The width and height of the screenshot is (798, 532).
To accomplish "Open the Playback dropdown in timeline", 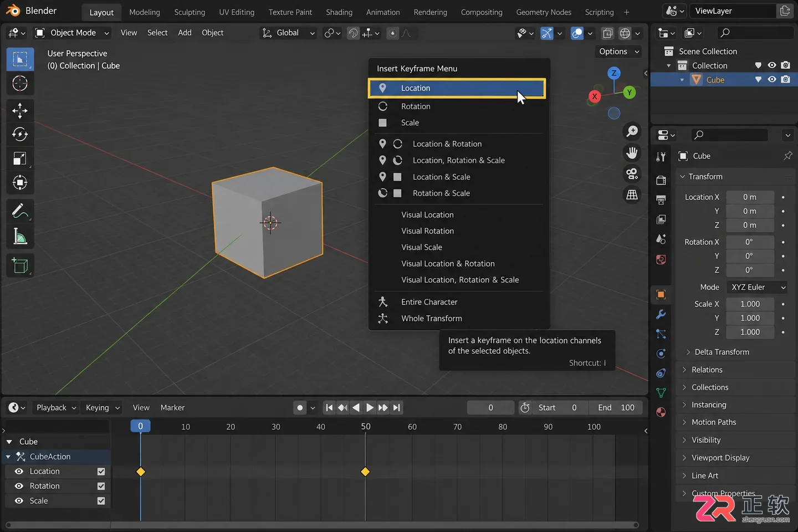I will pyautogui.click(x=56, y=408).
